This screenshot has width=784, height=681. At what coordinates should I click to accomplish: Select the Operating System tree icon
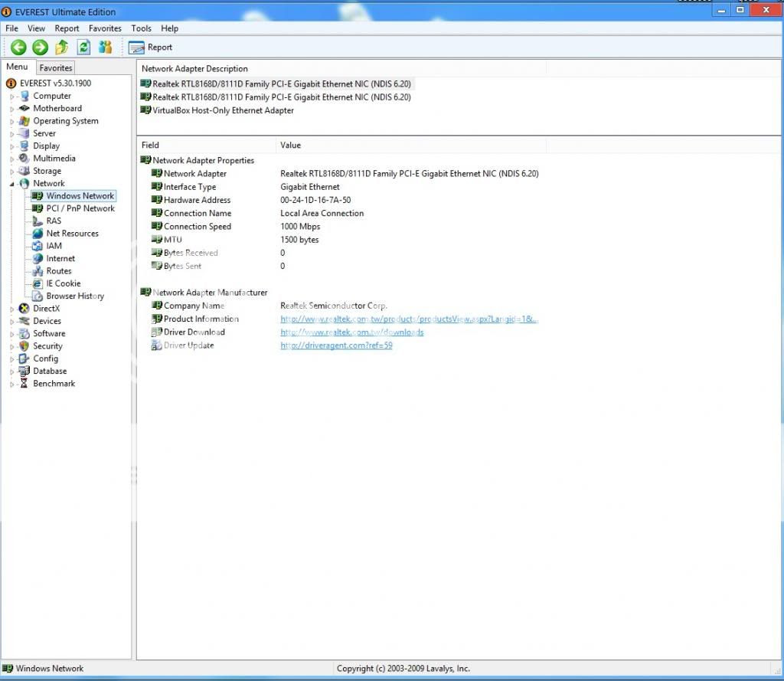pyautogui.click(x=24, y=121)
